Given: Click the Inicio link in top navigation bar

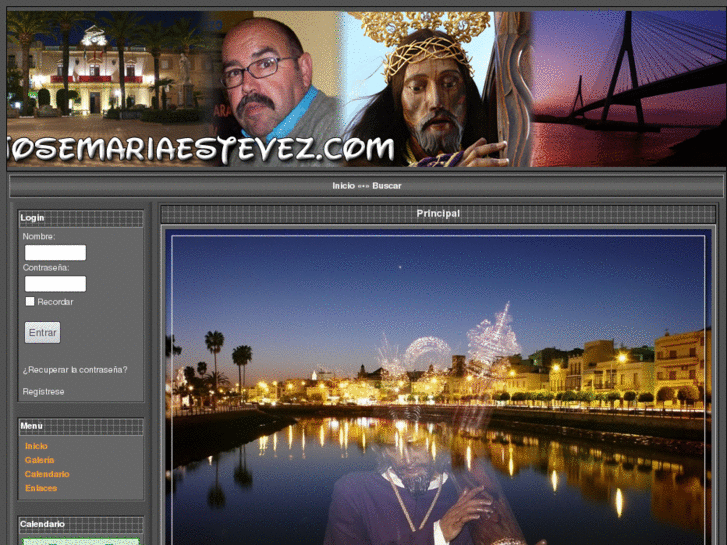Looking at the screenshot, I should click(343, 186).
